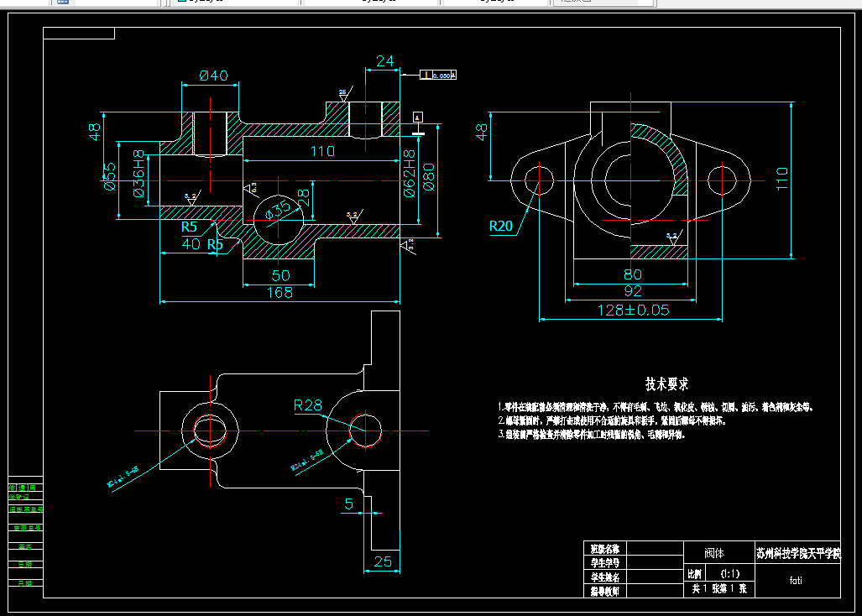Image resolution: width=862 pixels, height=616 pixels.
Task: Click the blue toolbar icon at top left
Action: pyautogui.click(x=63, y=3)
